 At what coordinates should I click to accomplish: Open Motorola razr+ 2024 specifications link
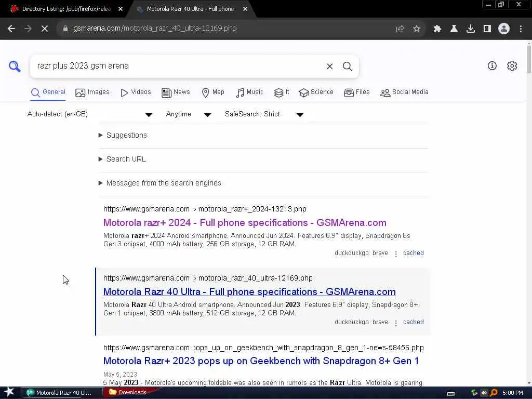pyautogui.click(x=245, y=223)
